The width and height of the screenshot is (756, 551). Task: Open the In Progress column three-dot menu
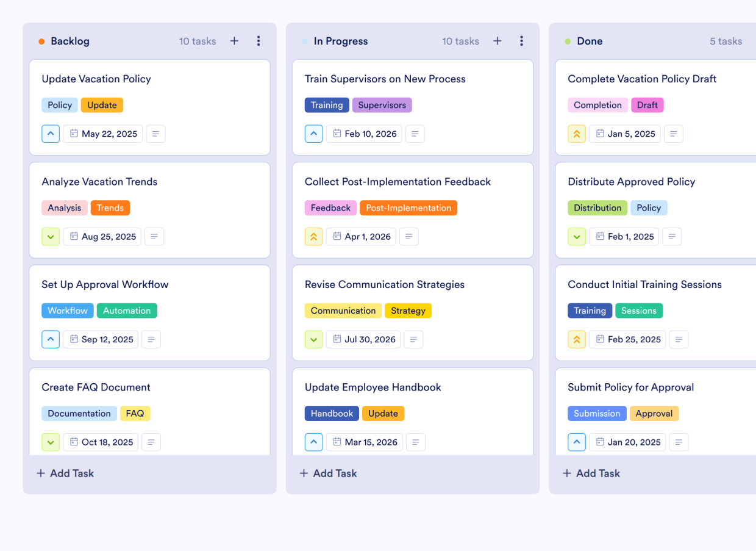coord(521,41)
